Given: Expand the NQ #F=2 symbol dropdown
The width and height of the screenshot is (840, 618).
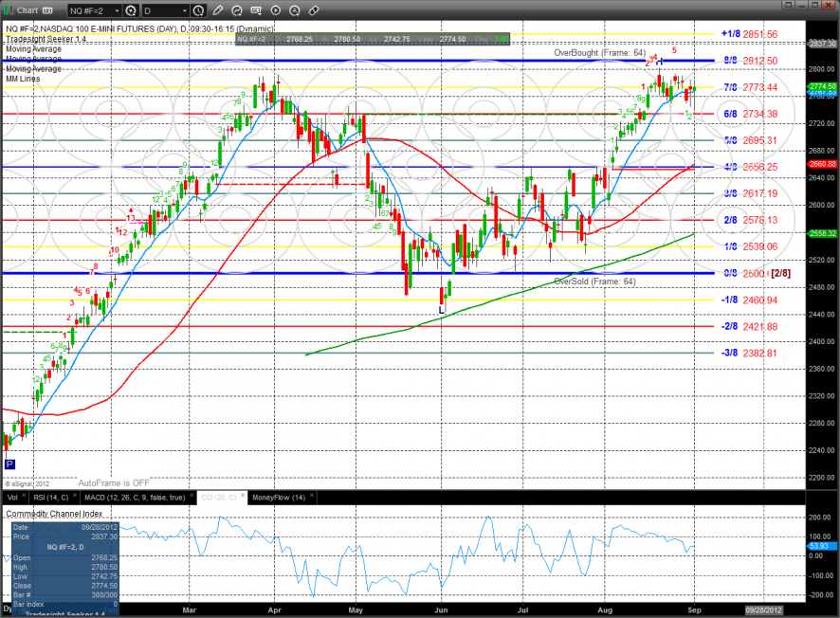Looking at the screenshot, I should (118, 10).
